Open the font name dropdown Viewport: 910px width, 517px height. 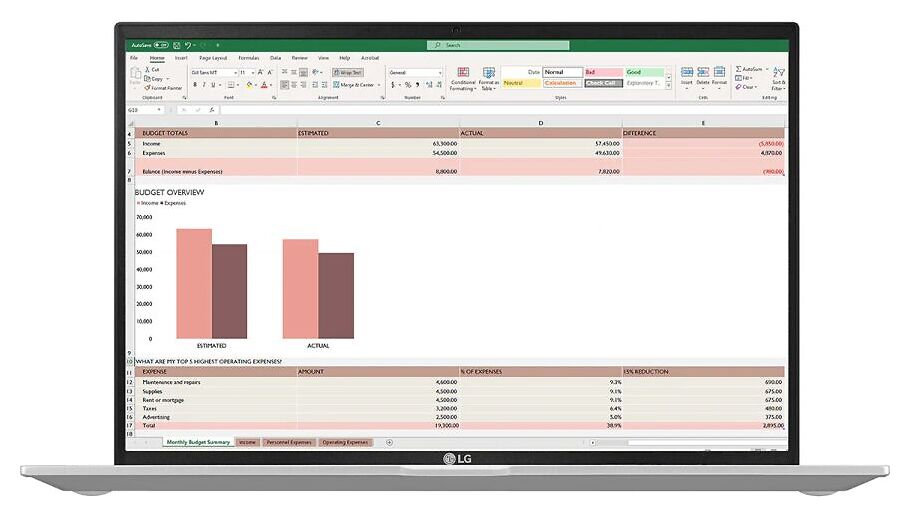[x=236, y=73]
